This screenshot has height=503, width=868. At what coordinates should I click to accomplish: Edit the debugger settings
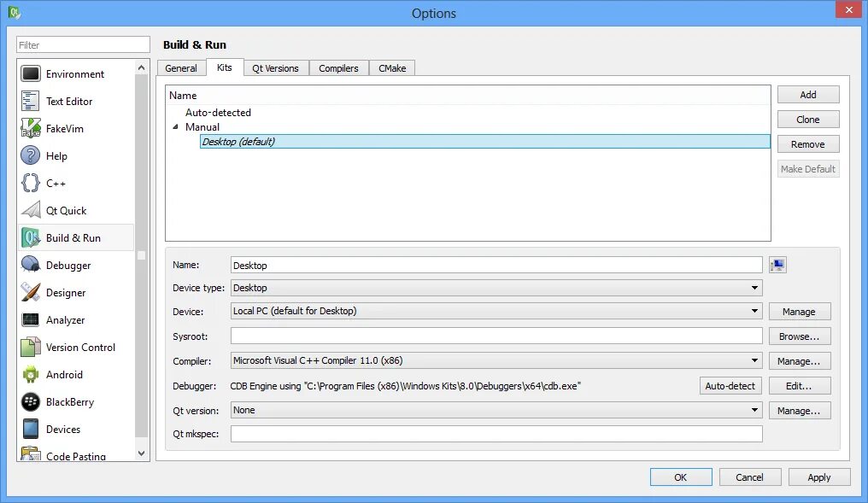point(800,386)
